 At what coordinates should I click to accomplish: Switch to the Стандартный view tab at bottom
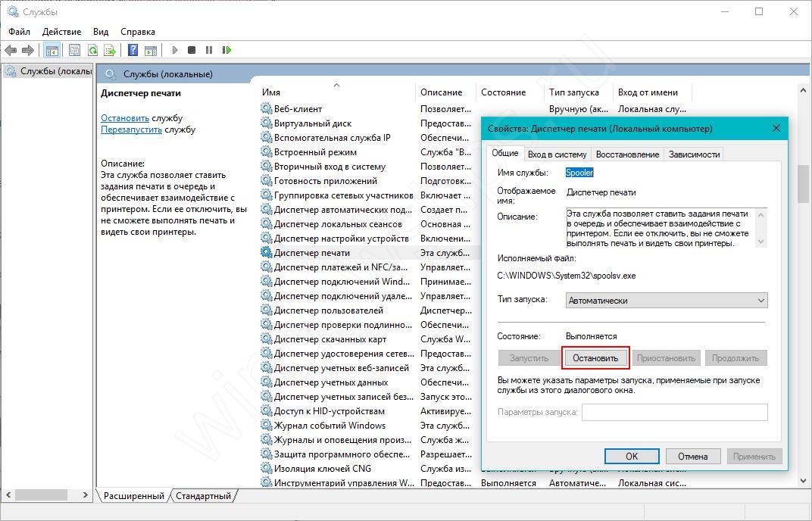coord(204,496)
